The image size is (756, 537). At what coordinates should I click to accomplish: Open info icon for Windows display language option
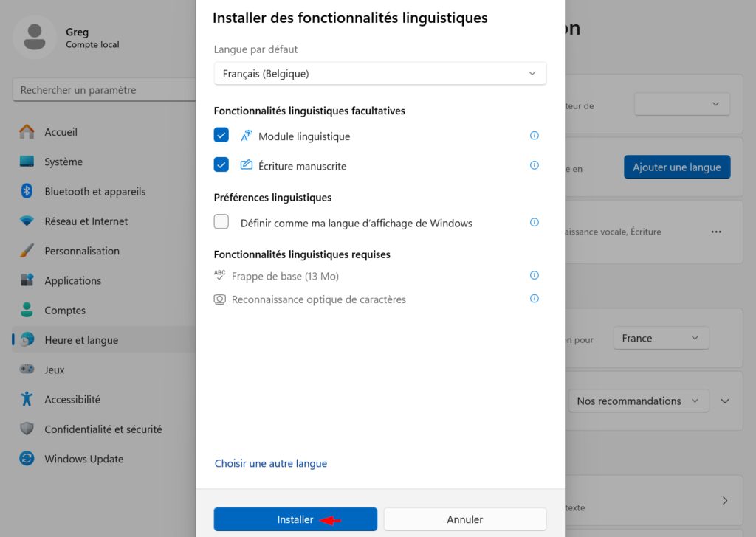tap(535, 223)
